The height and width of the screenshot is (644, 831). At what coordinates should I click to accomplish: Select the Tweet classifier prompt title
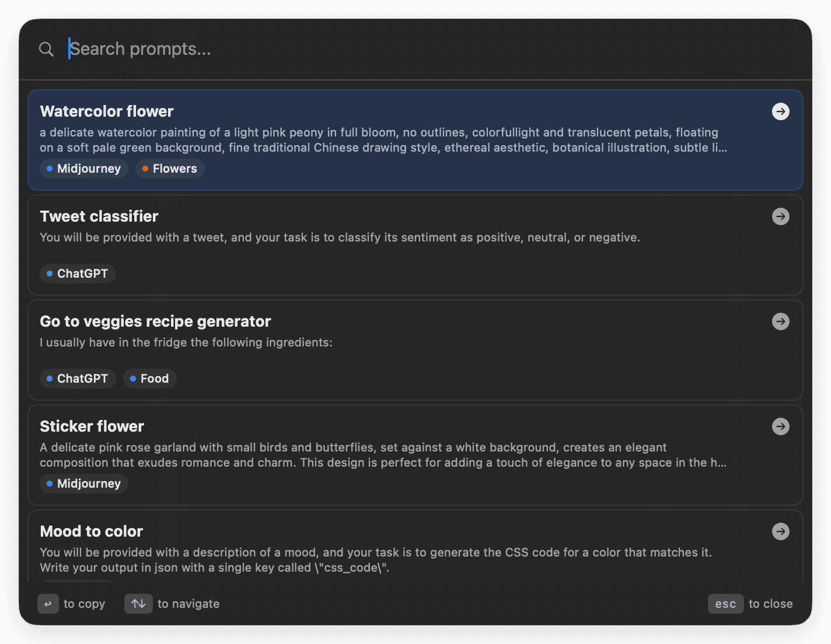[99, 216]
